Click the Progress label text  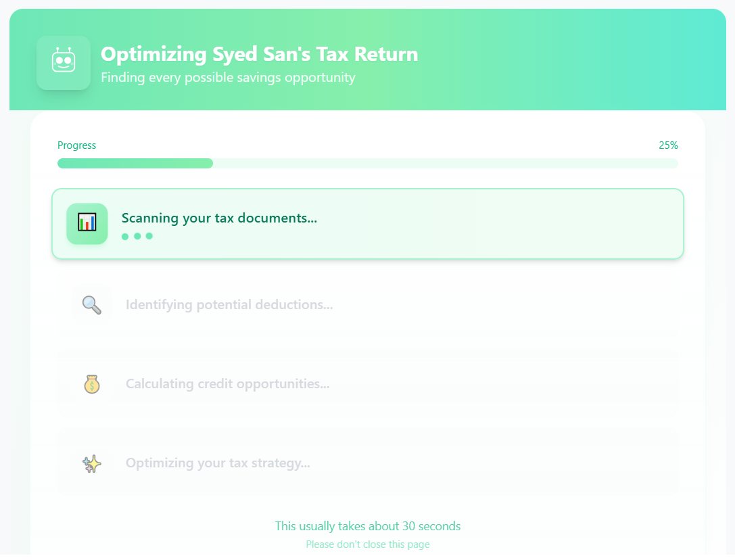coord(76,145)
